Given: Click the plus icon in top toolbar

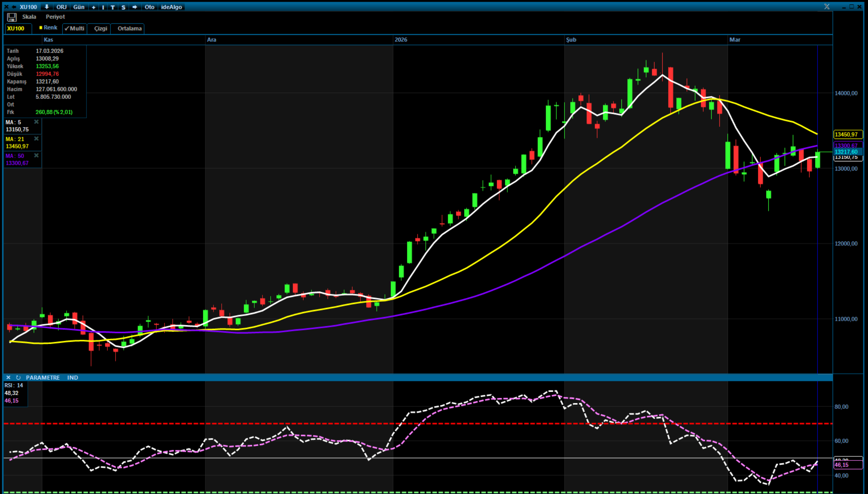Looking at the screenshot, I should pyautogui.click(x=93, y=7).
